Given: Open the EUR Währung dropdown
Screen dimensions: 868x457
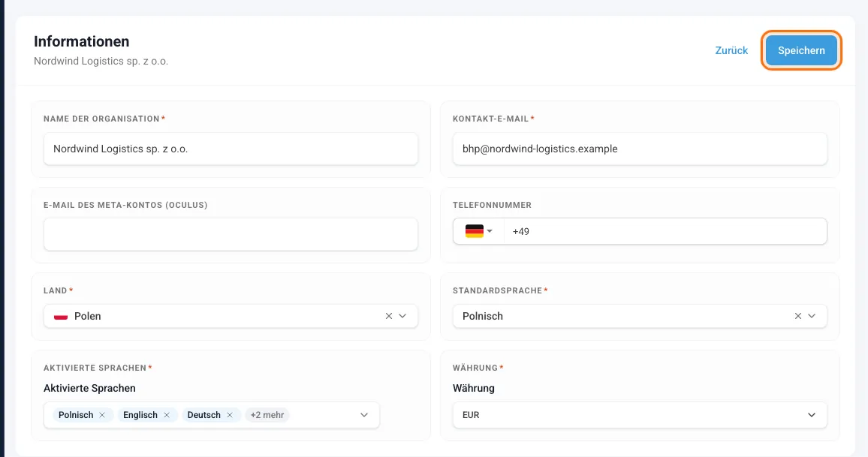Looking at the screenshot, I should click(x=640, y=415).
